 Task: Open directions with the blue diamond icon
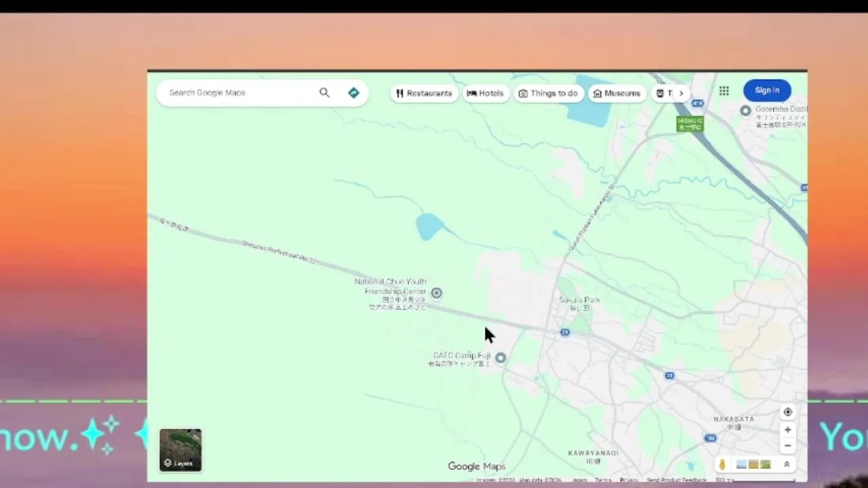point(353,93)
